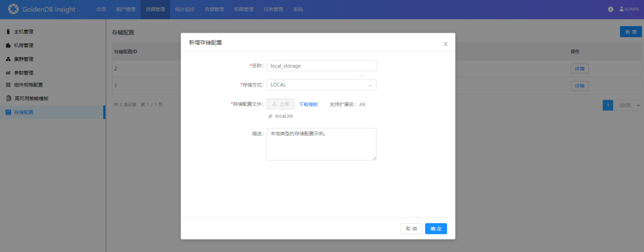
Task: Open 详情 for storage config ID 2
Action: pyautogui.click(x=579, y=68)
